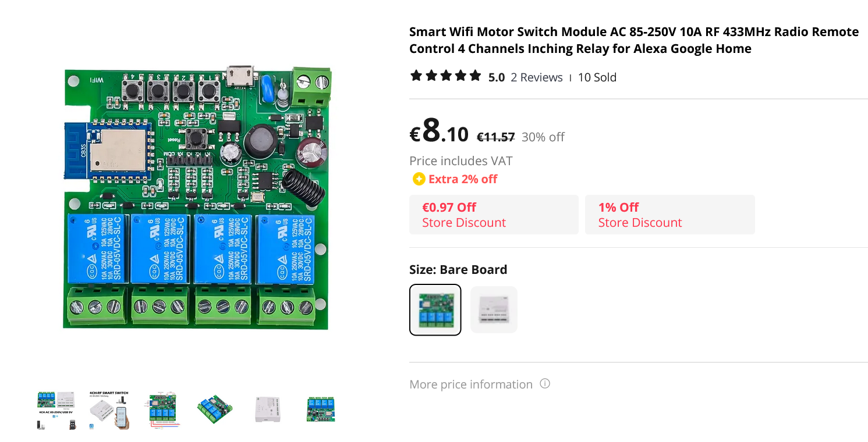Click the info circle icon after More price information
Screen dimensions: 868x442
coord(545,384)
